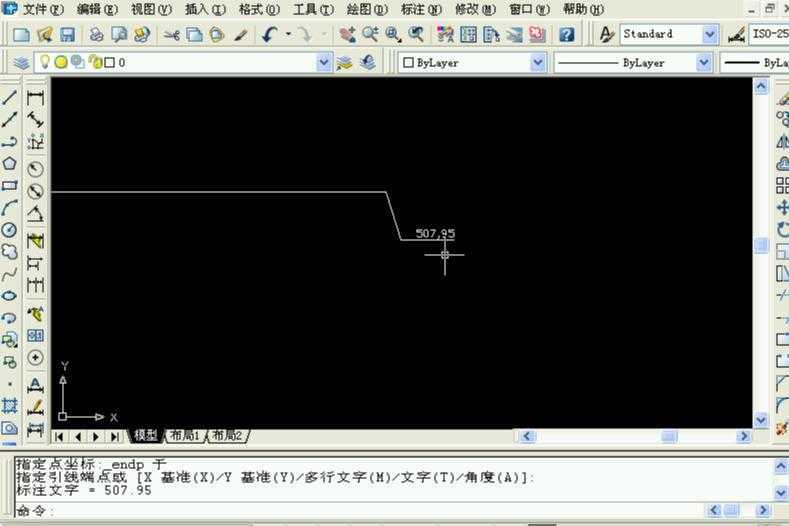
Task: Click next layout tab arrow
Action: (x=96, y=436)
